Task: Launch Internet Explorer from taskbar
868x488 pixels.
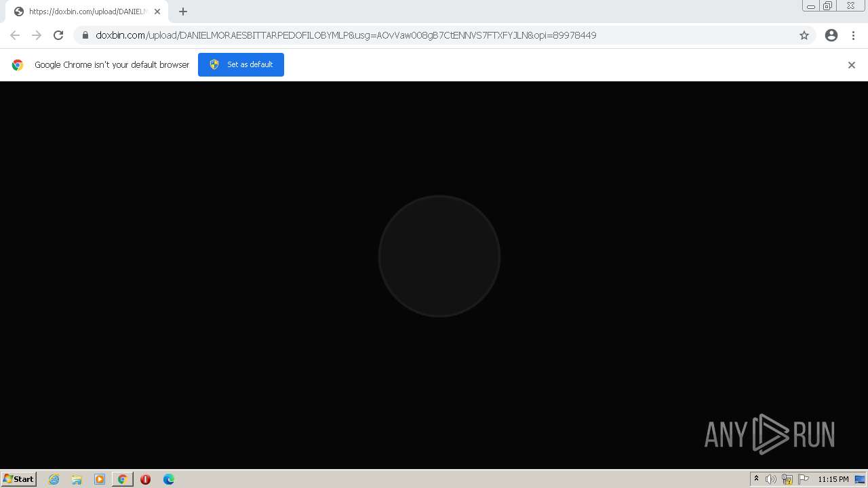Action: coord(54,479)
